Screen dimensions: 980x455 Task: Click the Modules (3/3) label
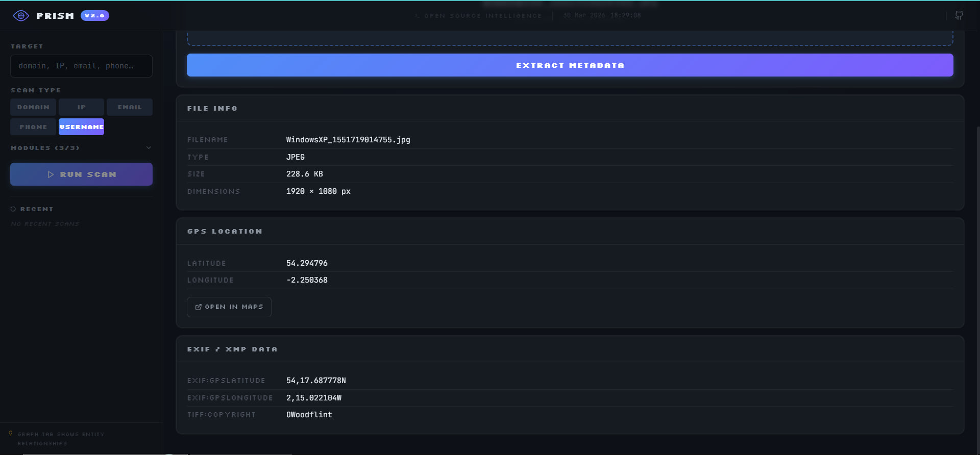[45, 148]
